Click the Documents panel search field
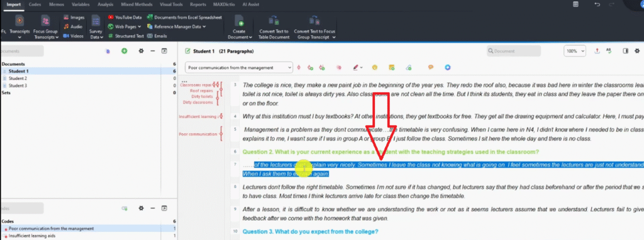The height and width of the screenshot is (240, 644). point(22,52)
